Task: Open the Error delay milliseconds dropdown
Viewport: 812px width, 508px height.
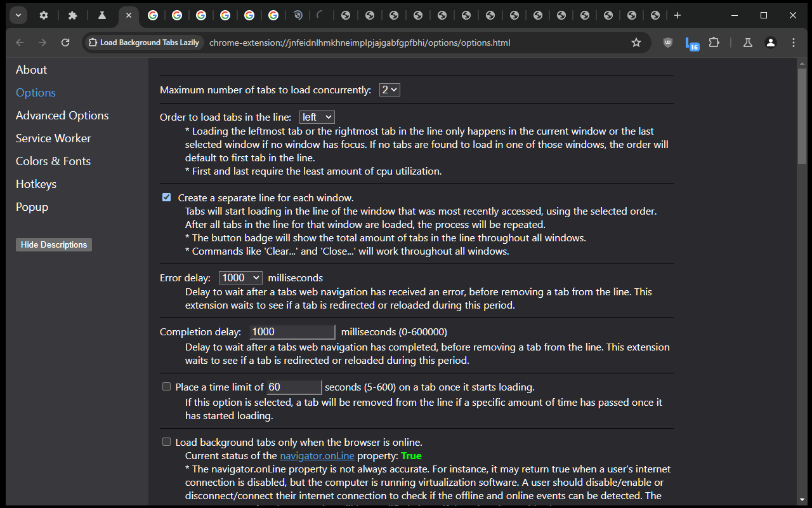Action: (x=240, y=277)
